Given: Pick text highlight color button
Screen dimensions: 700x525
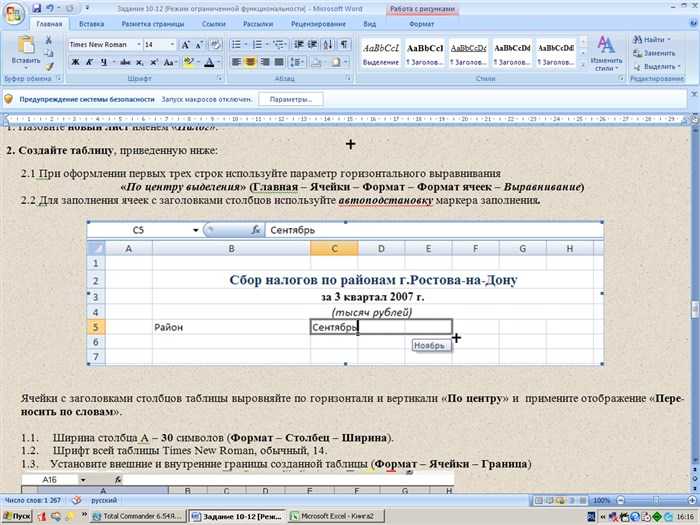Looking at the screenshot, I should pos(188,62).
